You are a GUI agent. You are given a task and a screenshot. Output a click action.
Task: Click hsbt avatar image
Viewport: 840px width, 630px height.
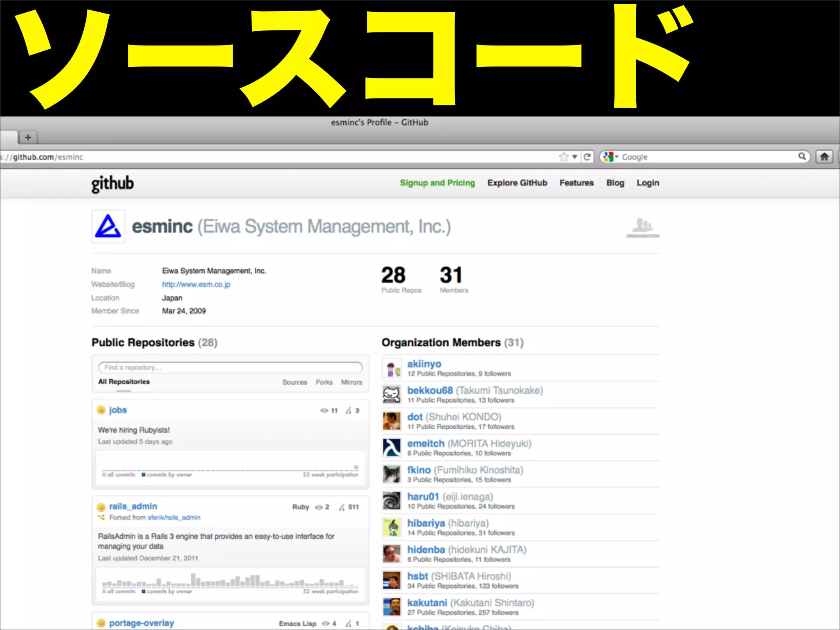392,580
